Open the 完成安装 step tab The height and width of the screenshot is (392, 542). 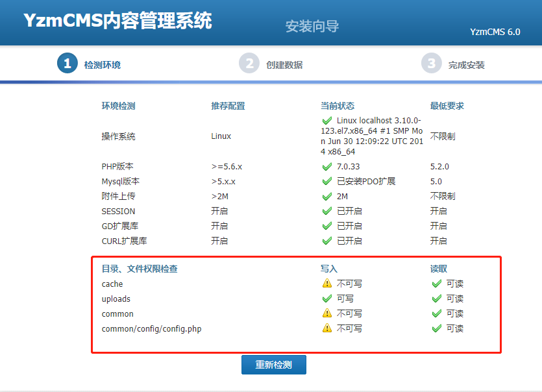click(x=467, y=65)
